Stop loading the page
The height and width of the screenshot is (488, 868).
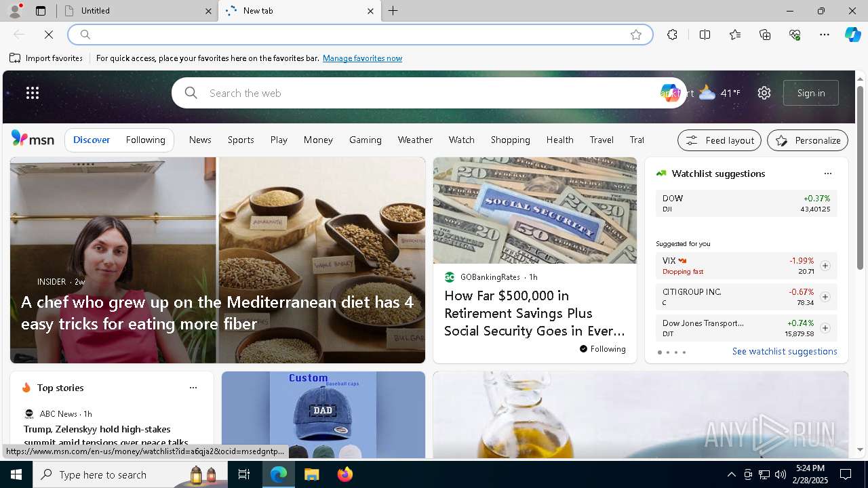49,35
